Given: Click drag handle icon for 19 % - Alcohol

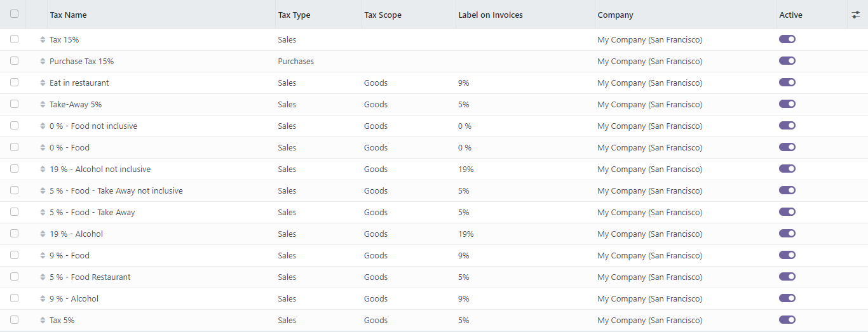Looking at the screenshot, I should [43, 234].
